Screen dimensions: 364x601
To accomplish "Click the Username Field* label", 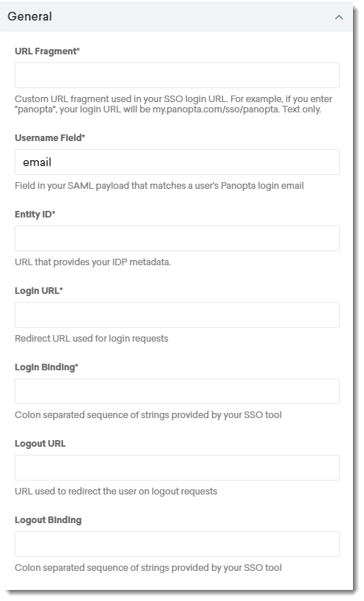I will 50,137.
